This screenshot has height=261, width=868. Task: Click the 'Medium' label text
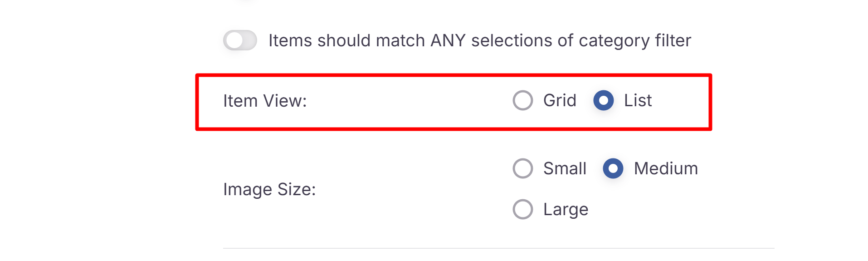click(666, 168)
